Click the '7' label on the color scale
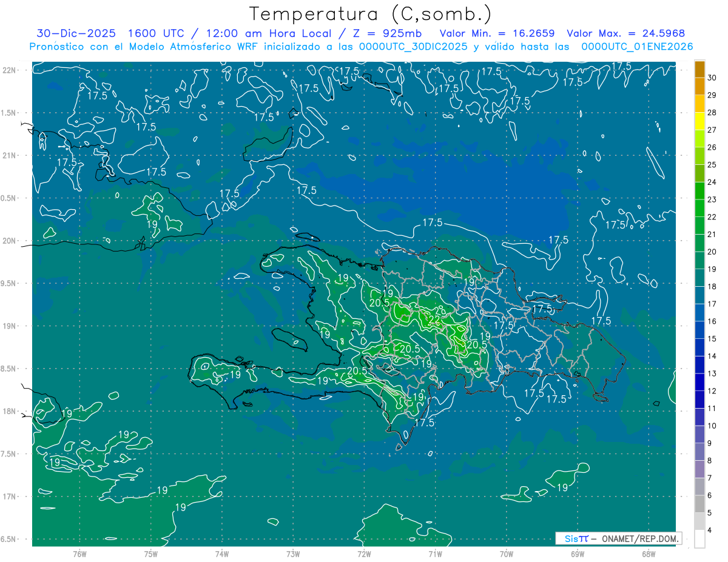 point(710,478)
